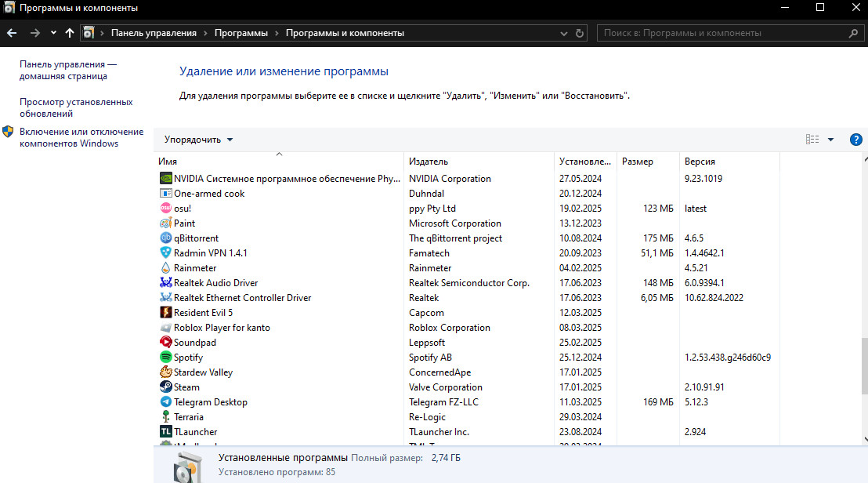The width and height of the screenshot is (868, 483).
Task: Click the Steam icon
Action: (x=165, y=387)
